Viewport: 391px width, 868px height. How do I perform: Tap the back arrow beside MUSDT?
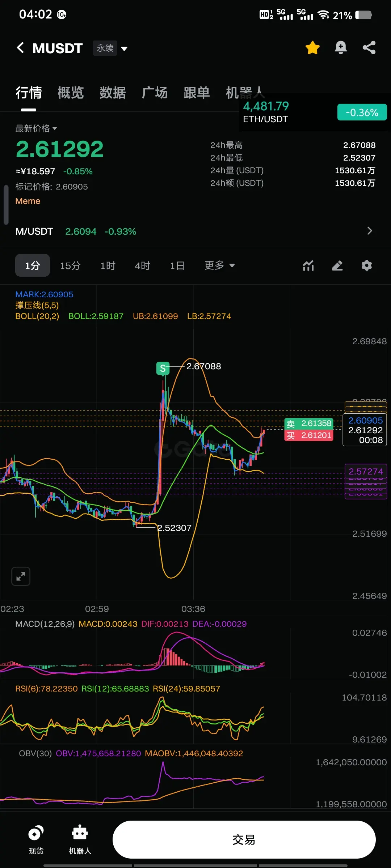click(x=21, y=48)
